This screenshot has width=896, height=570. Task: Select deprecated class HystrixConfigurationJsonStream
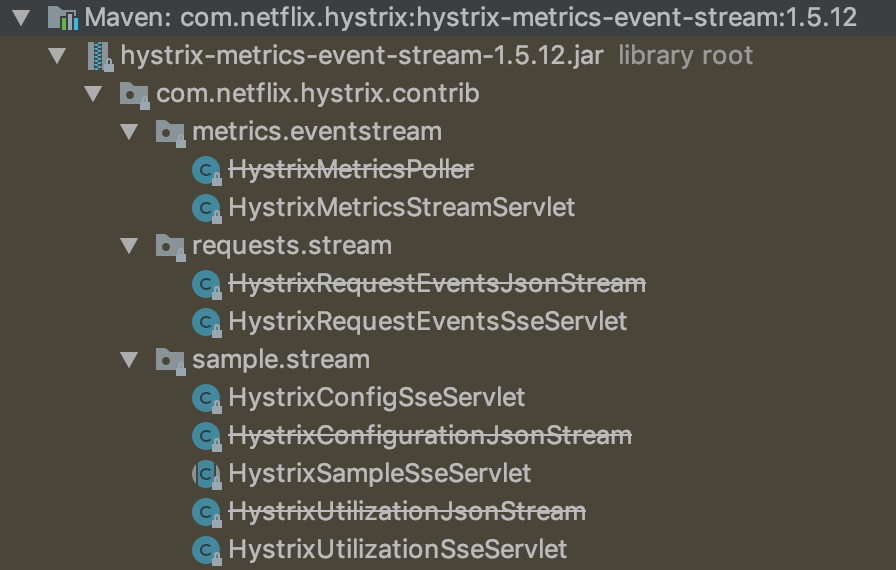pyautogui.click(x=430, y=436)
